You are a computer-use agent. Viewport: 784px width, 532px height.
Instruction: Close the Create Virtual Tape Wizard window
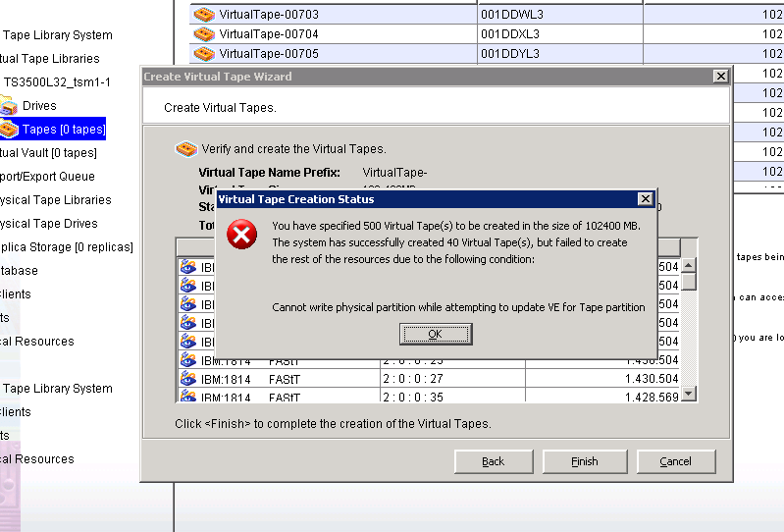720,76
